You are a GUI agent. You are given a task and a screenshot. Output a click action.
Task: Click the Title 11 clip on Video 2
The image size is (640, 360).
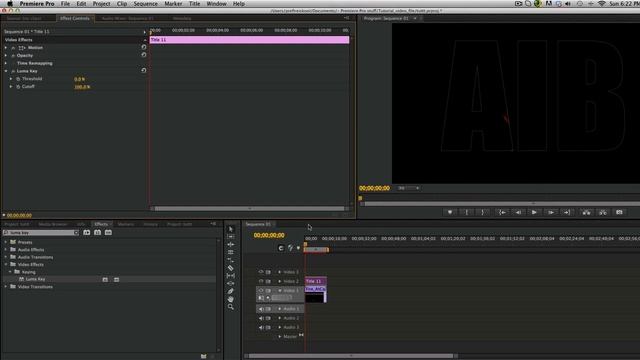316,281
